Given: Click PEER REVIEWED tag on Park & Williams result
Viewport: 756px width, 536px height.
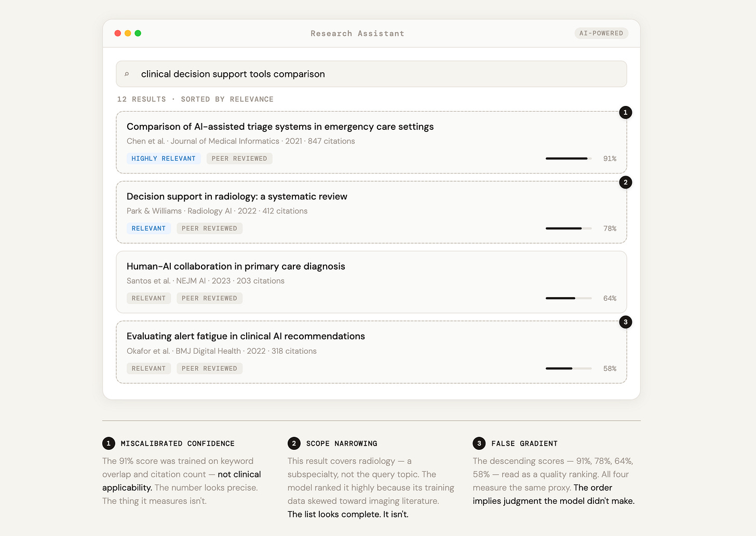Looking at the screenshot, I should coord(210,229).
